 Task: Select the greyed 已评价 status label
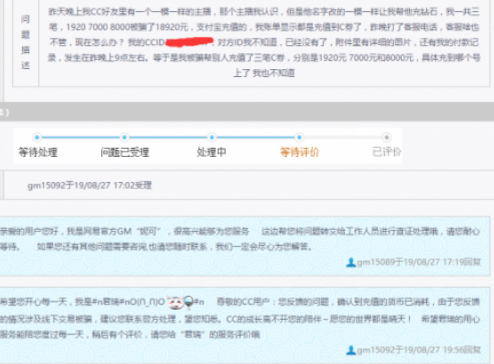387,152
